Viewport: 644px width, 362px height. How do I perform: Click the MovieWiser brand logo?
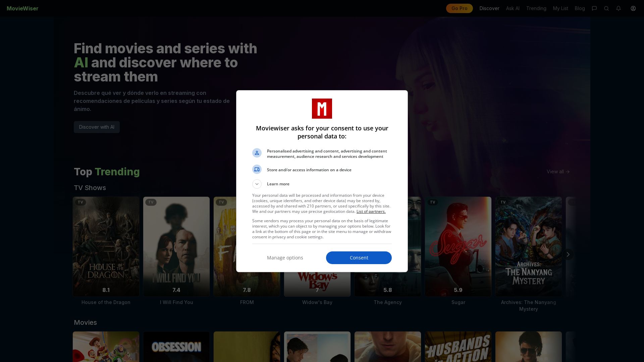pos(22,8)
